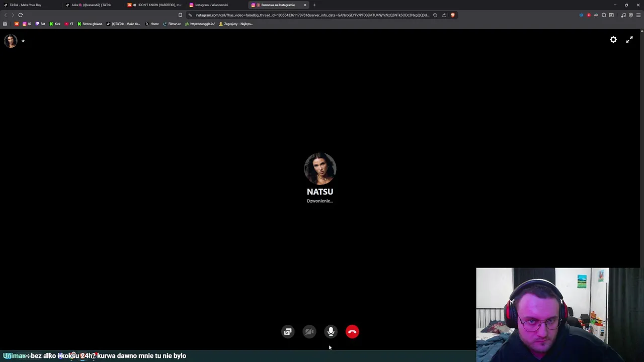Enter fullscreen call view
The width and height of the screenshot is (644, 362).
[x=629, y=40]
